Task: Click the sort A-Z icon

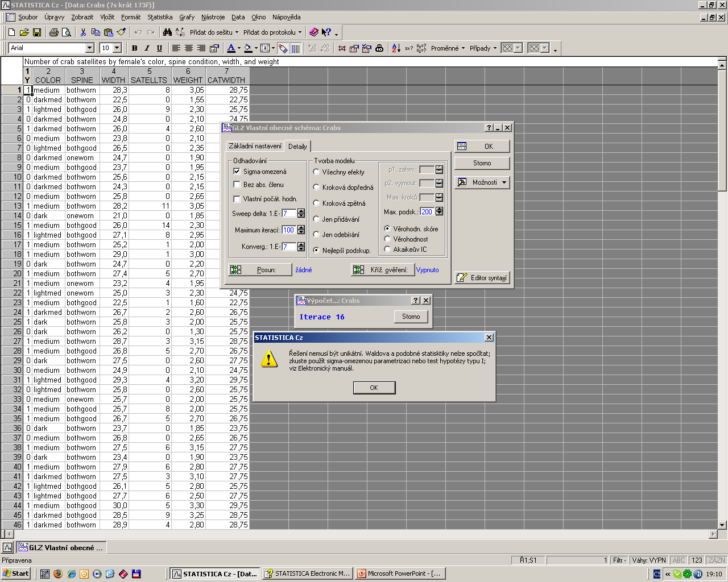Action: (x=396, y=48)
